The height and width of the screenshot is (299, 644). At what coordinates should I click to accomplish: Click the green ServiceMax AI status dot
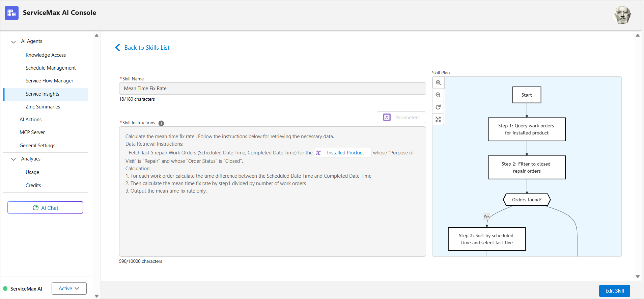tap(5, 289)
